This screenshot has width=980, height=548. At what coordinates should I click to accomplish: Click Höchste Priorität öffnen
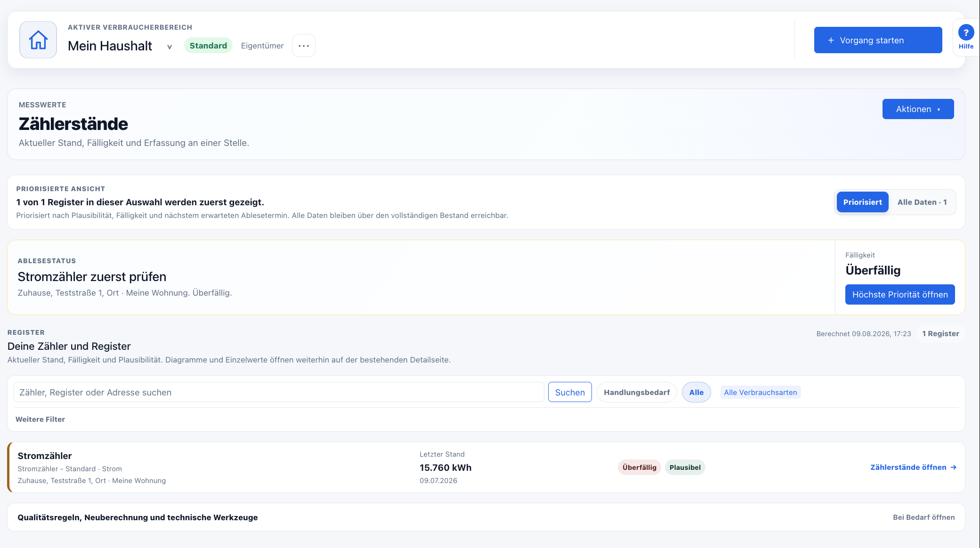pyautogui.click(x=899, y=295)
